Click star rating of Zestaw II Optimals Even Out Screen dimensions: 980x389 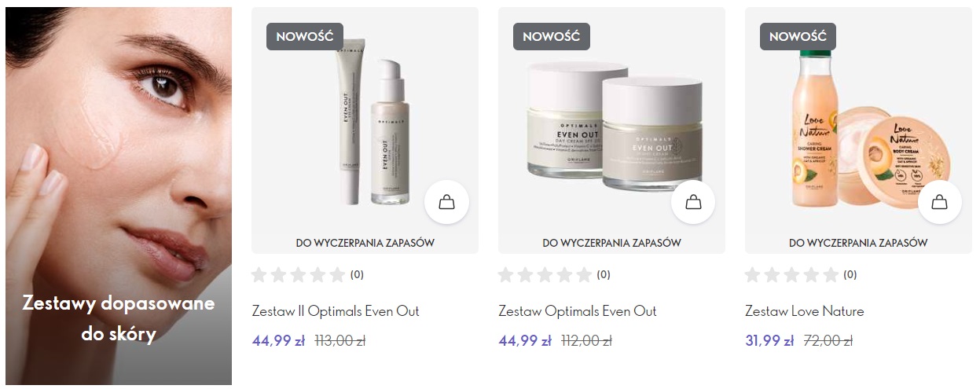(x=299, y=275)
